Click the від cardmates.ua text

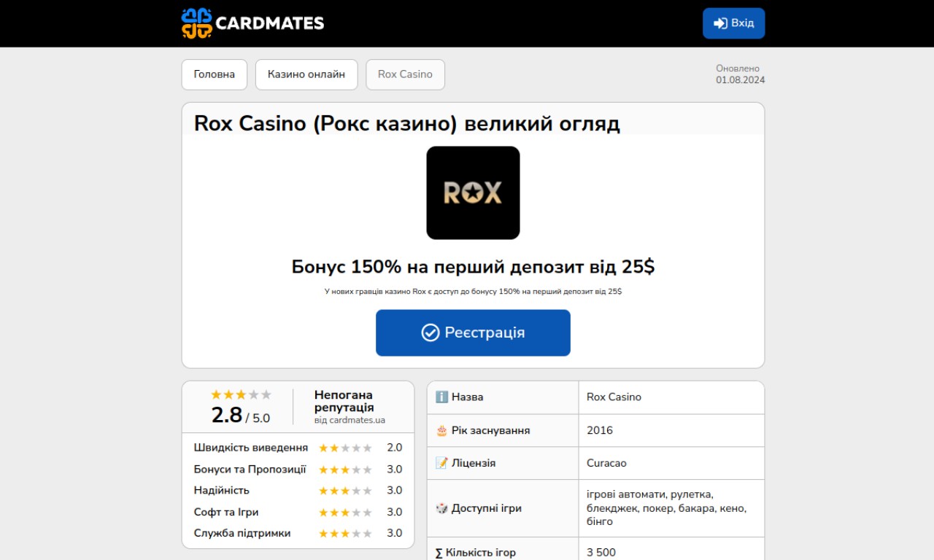coord(350,420)
